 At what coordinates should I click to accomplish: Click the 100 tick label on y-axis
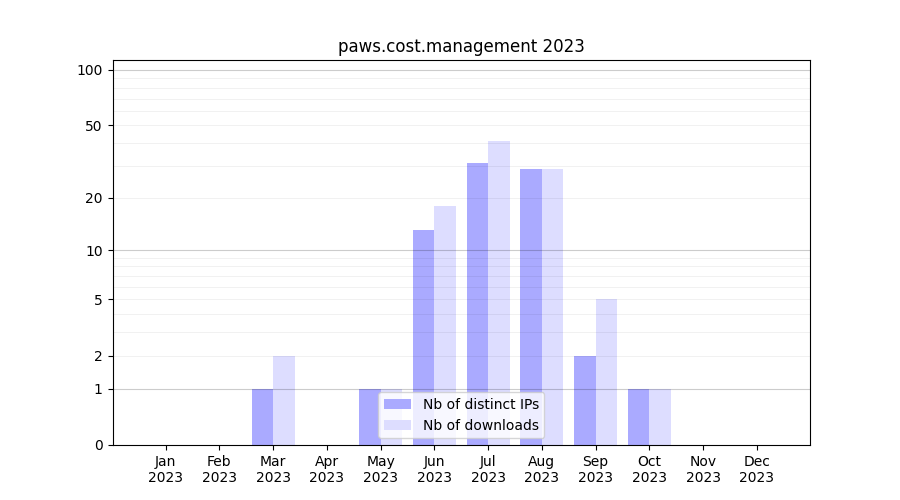tap(90, 70)
